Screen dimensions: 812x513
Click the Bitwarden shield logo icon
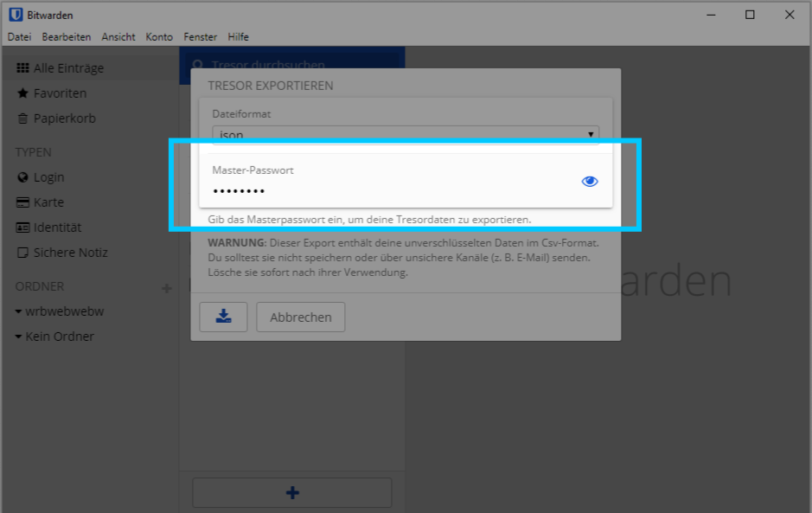coord(16,15)
